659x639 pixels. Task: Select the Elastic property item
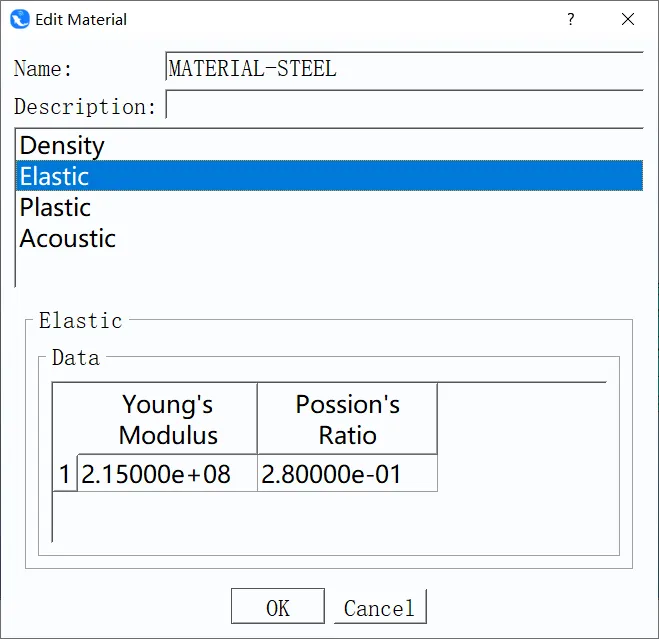pyautogui.click(x=55, y=177)
